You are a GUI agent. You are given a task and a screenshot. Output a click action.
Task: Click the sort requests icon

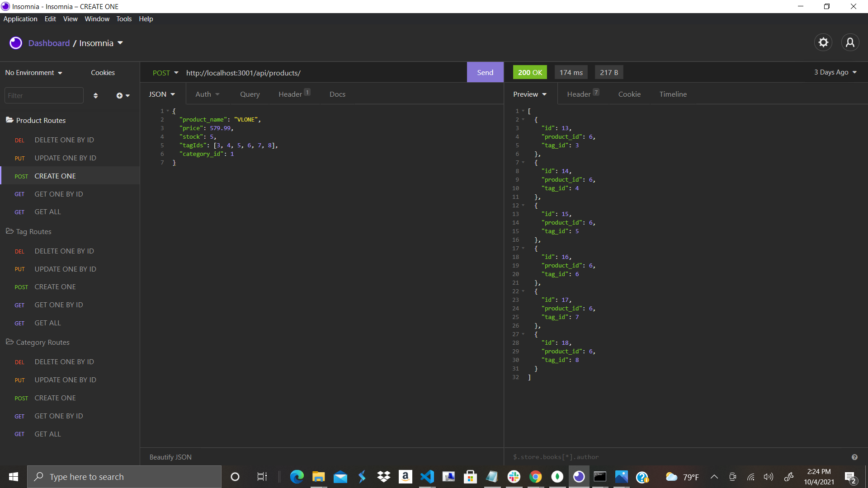tap(95, 95)
